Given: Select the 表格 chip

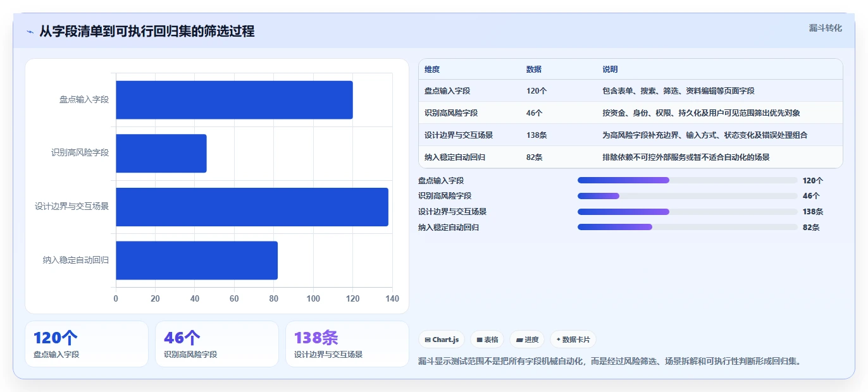Looking at the screenshot, I should point(487,340).
